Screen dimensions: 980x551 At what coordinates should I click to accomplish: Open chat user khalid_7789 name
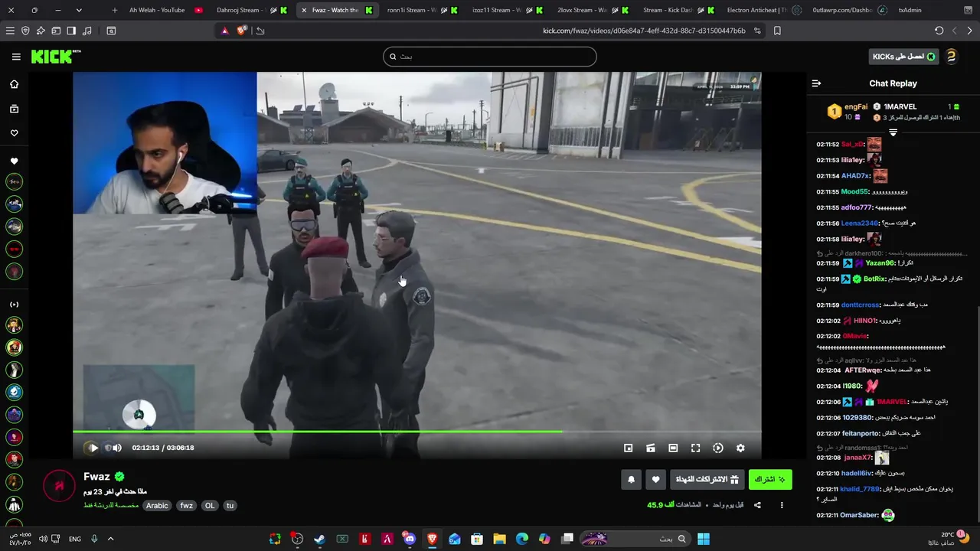[860, 489]
